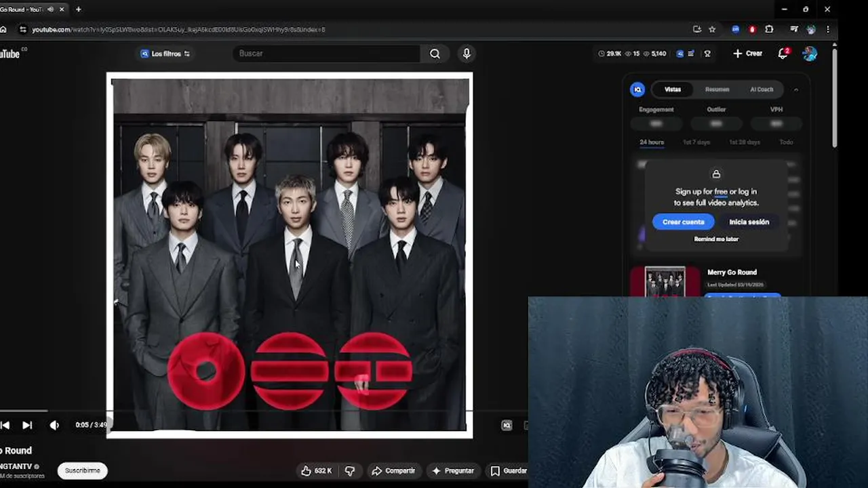Open the notifications bell
Viewport: 868px width, 488px height.
[783, 54]
